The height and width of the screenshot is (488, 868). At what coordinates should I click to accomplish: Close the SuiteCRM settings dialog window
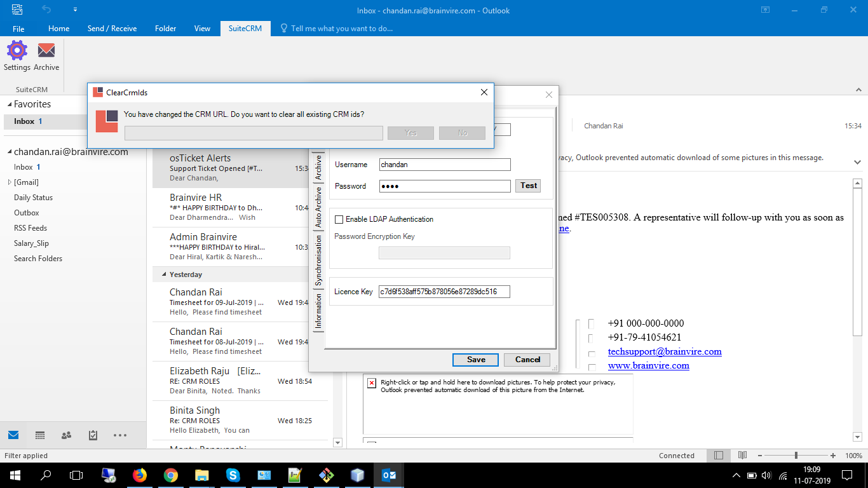point(550,95)
